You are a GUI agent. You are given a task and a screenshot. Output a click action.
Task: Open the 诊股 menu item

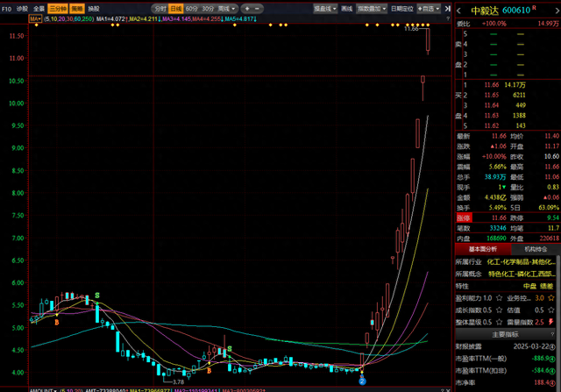pyautogui.click(x=22, y=9)
